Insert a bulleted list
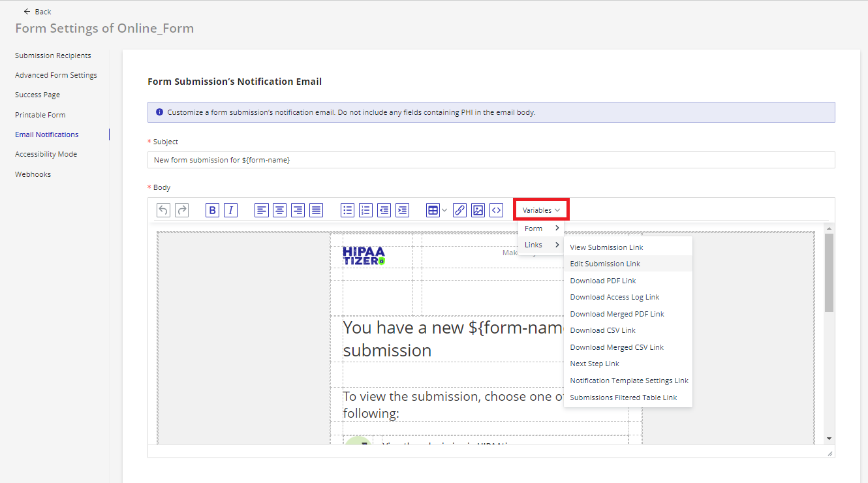The image size is (868, 483). pyautogui.click(x=347, y=210)
